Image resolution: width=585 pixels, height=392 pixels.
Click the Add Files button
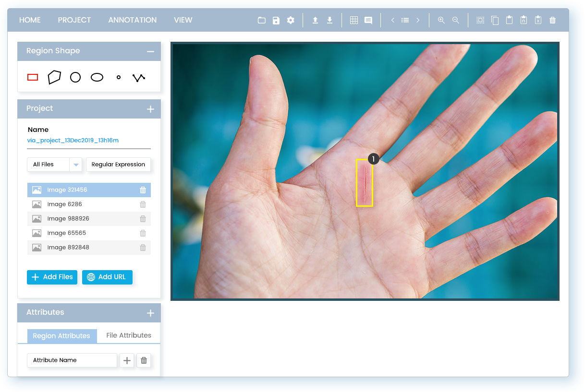point(52,277)
